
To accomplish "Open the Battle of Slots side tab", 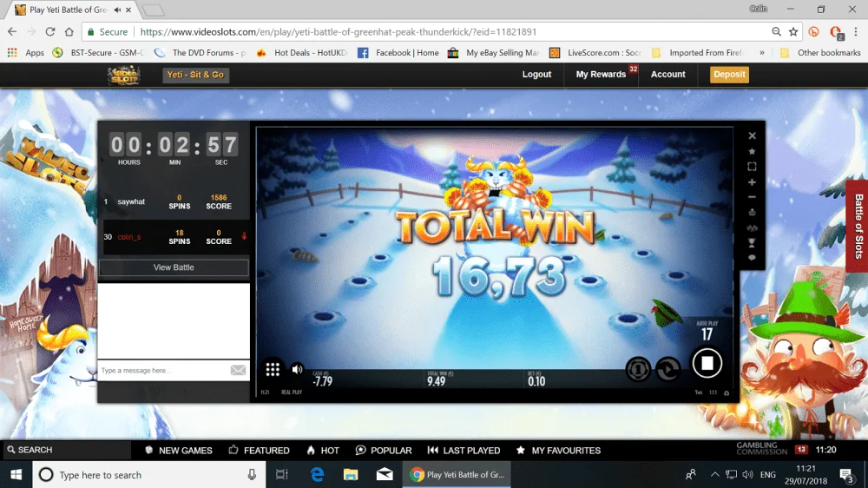I will click(x=858, y=226).
